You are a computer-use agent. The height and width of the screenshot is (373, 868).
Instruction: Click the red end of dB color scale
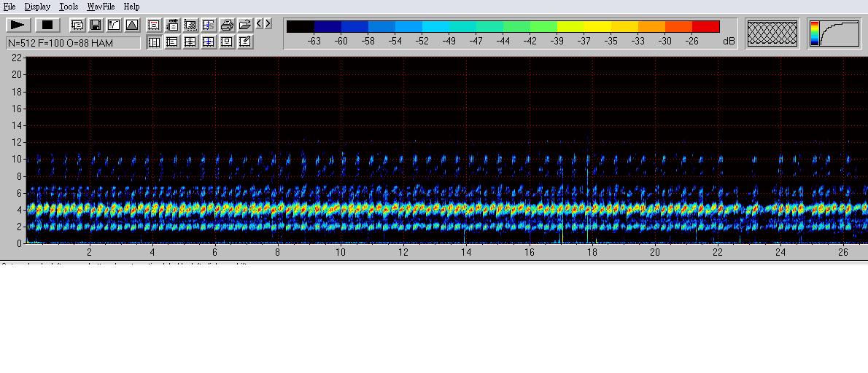point(706,27)
